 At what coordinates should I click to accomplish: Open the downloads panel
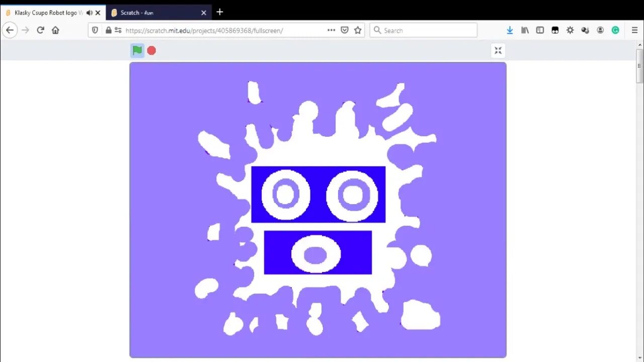click(x=510, y=30)
